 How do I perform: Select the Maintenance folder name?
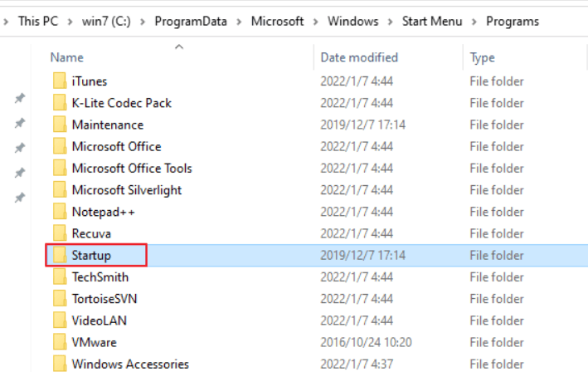click(108, 125)
